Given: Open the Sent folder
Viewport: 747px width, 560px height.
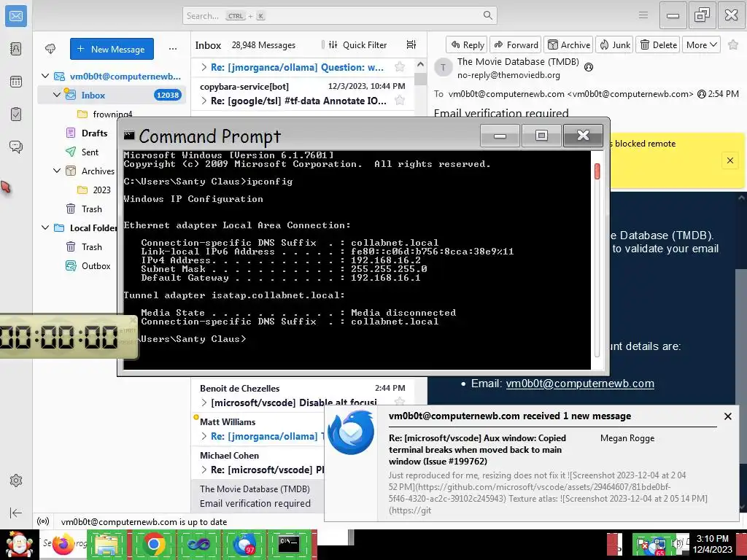Looking at the screenshot, I should coord(90,152).
